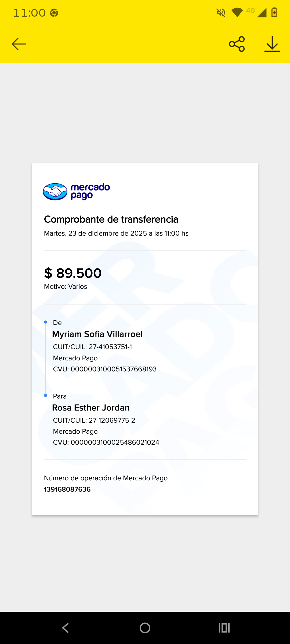The image size is (290, 644).
Task: Tap operation number 139168087636
Action: click(67, 489)
